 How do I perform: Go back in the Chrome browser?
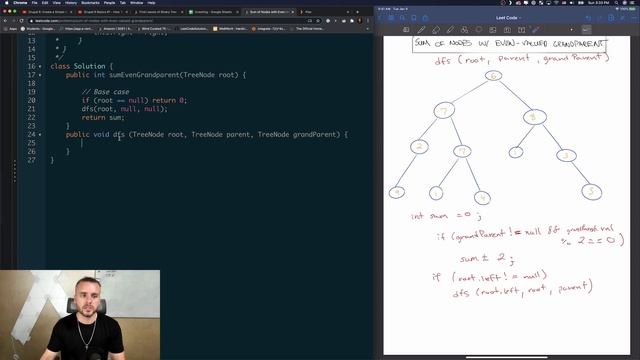tap(5, 20)
